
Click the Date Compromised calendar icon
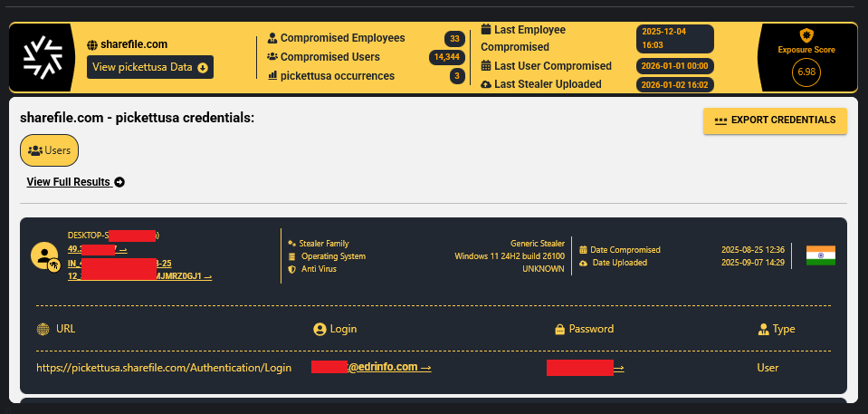pos(584,250)
